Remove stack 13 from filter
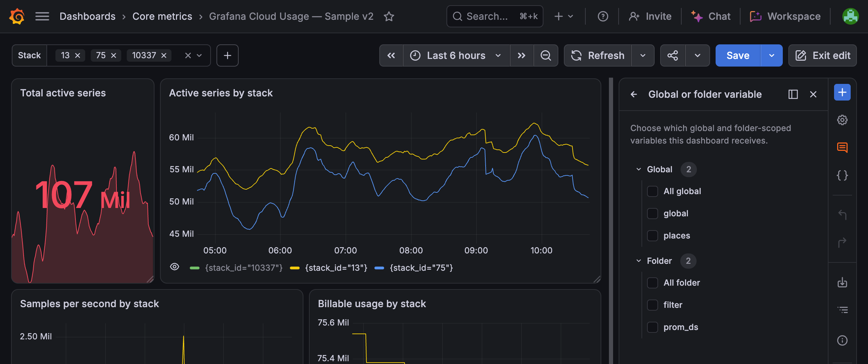This screenshot has width=868, height=364. pyautogui.click(x=78, y=55)
